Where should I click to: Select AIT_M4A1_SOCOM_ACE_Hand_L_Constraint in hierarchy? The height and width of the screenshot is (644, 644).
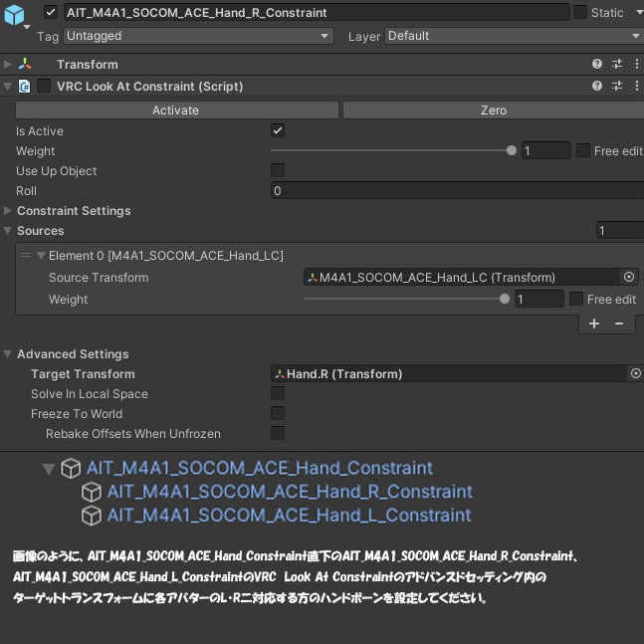pos(289,515)
